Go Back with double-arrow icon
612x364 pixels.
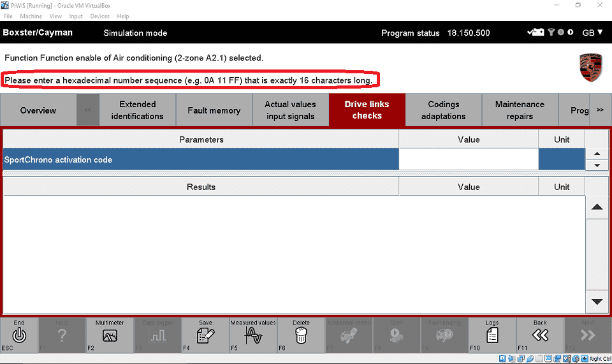[540, 335]
